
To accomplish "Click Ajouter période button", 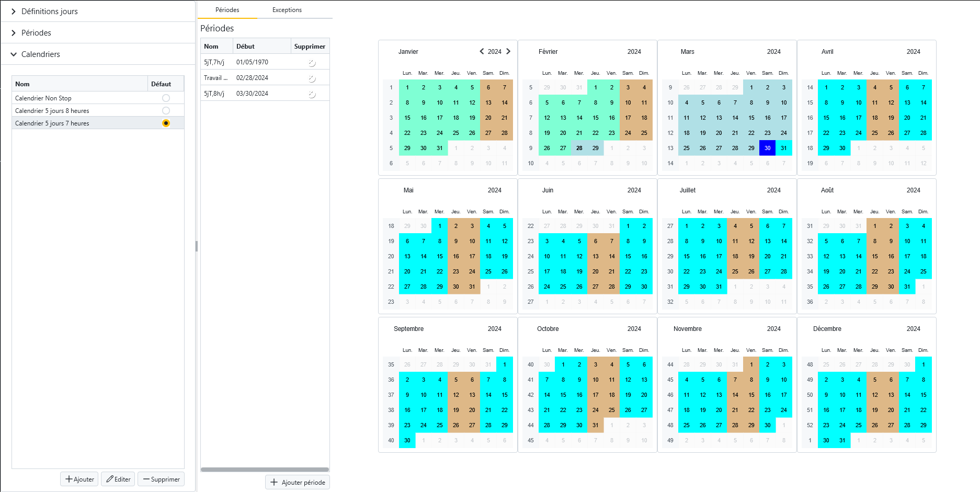I will [298, 482].
